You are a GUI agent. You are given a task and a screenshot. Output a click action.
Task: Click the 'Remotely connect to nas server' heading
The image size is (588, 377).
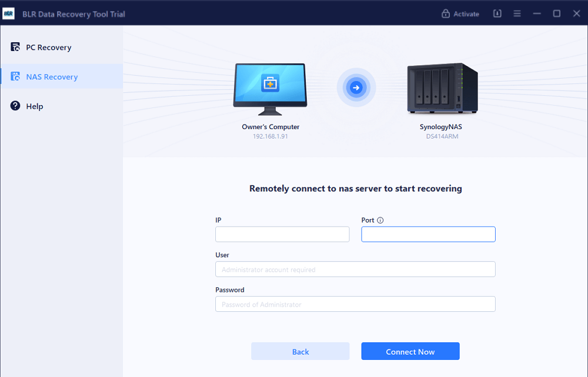click(x=356, y=188)
